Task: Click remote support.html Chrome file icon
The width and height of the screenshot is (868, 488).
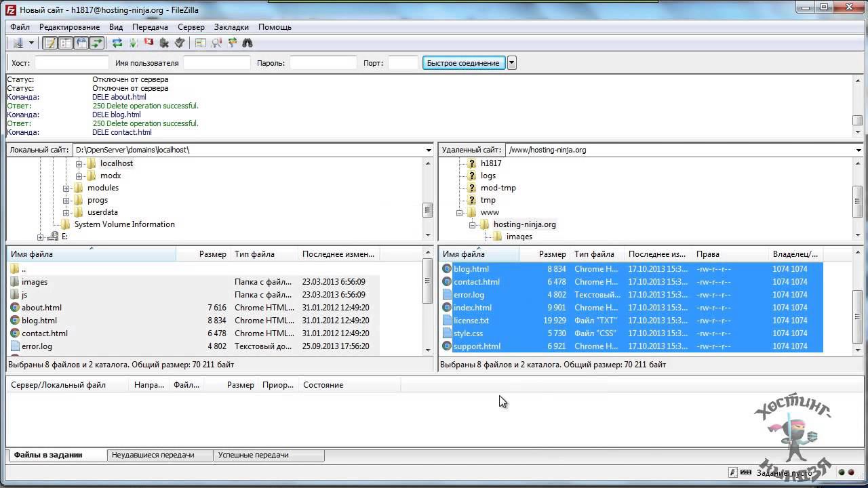Action: [447, 346]
